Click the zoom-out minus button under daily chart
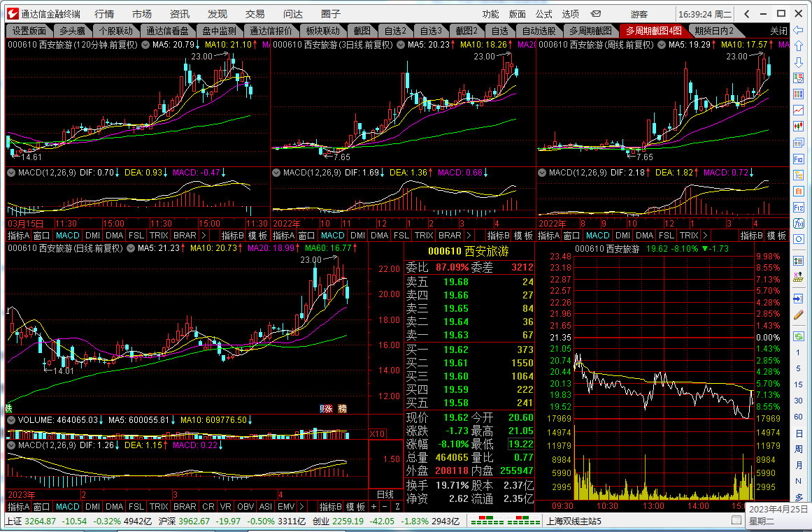Image resolution: width=812 pixels, height=532 pixels. pyautogui.click(x=385, y=507)
